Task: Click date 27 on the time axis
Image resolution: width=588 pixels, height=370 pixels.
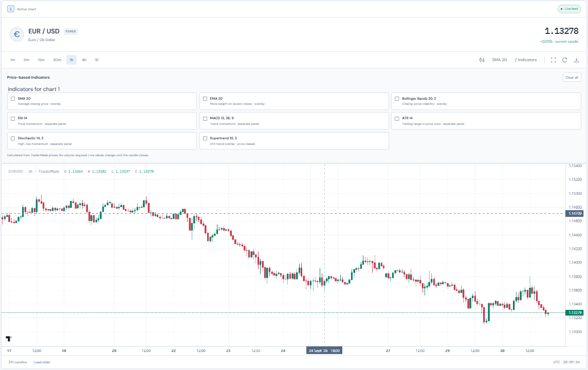Action: (388, 351)
